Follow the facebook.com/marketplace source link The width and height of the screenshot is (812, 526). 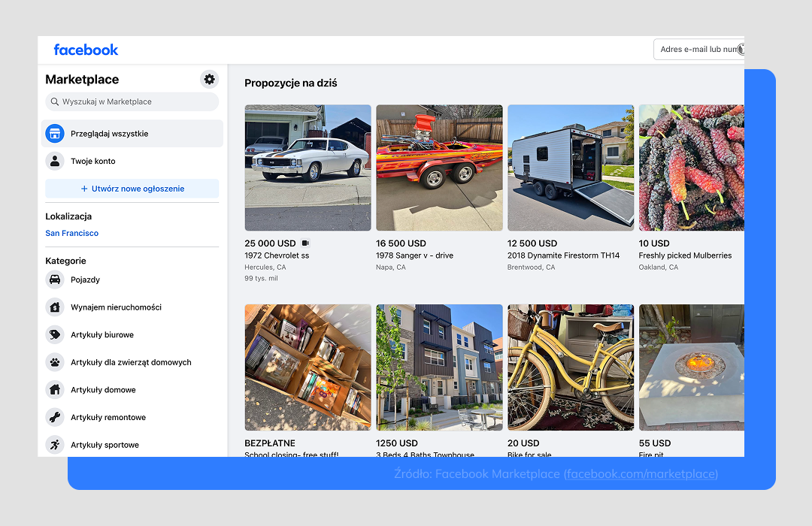coord(641,473)
